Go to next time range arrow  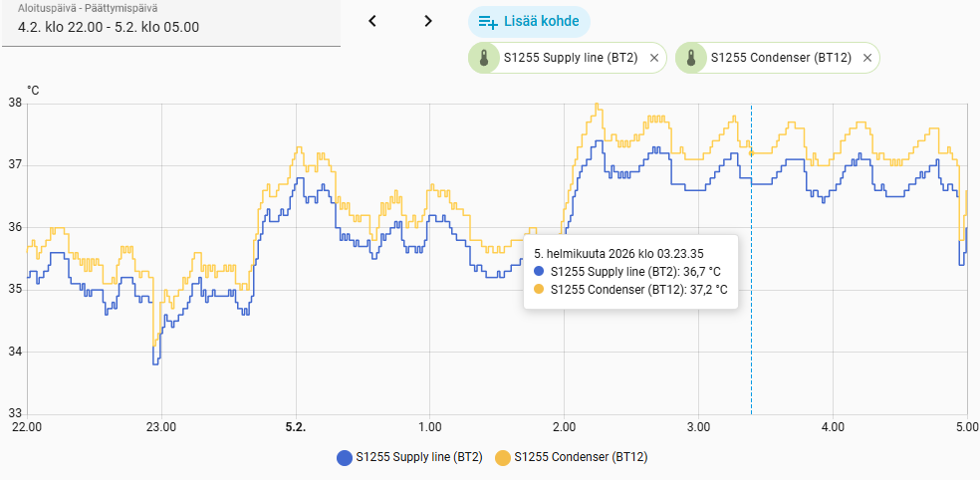point(428,21)
